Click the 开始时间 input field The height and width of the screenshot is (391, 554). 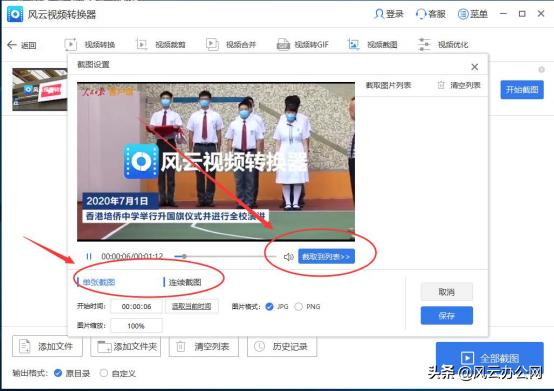coord(136,306)
